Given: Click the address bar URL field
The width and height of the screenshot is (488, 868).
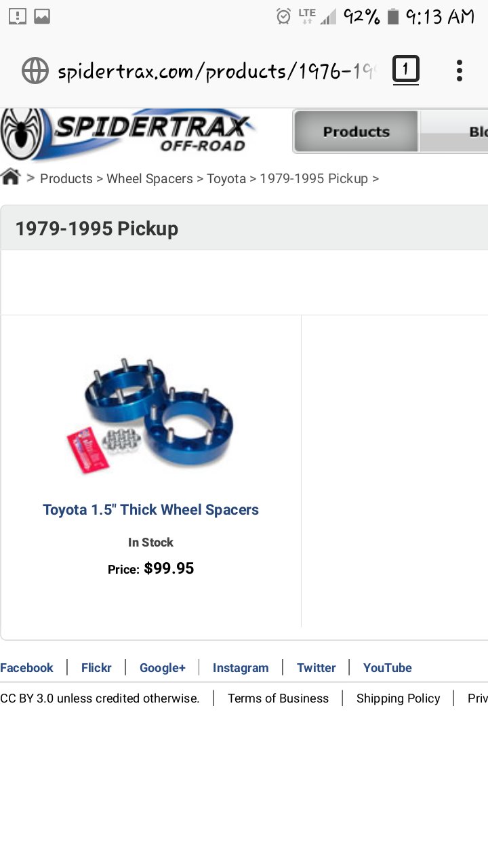Looking at the screenshot, I should [x=216, y=71].
